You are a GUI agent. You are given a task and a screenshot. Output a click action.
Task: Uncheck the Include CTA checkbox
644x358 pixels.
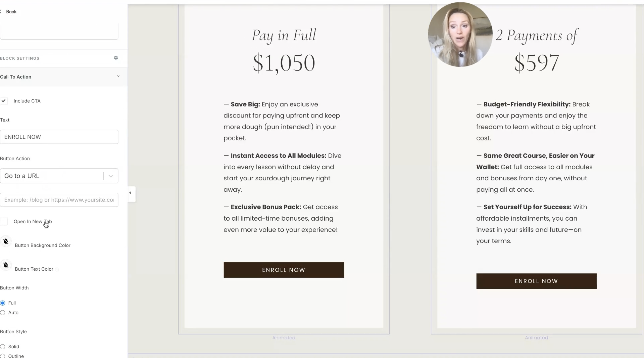click(x=4, y=101)
